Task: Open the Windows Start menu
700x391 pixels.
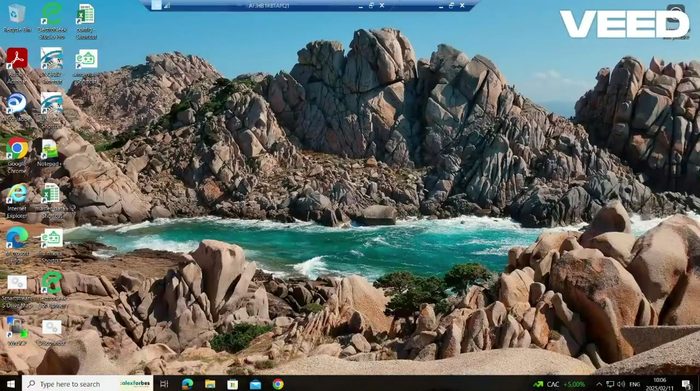Action: pyautogui.click(x=11, y=384)
